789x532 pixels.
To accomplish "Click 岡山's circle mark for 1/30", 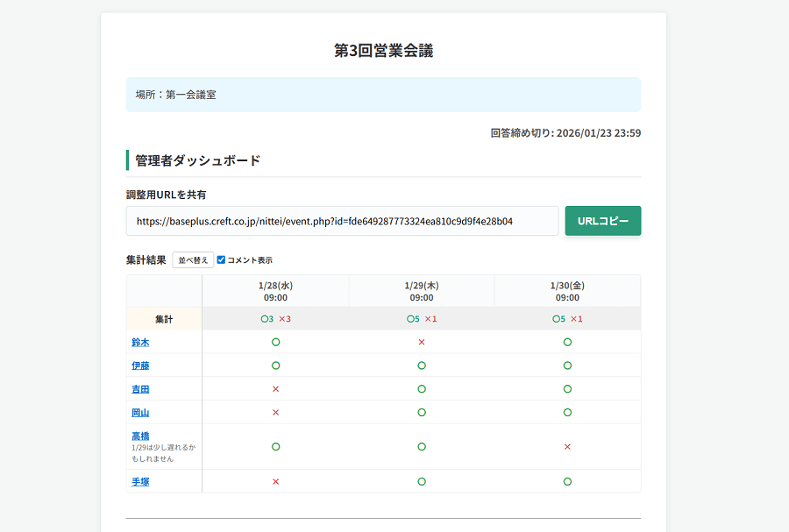I will [567, 413].
